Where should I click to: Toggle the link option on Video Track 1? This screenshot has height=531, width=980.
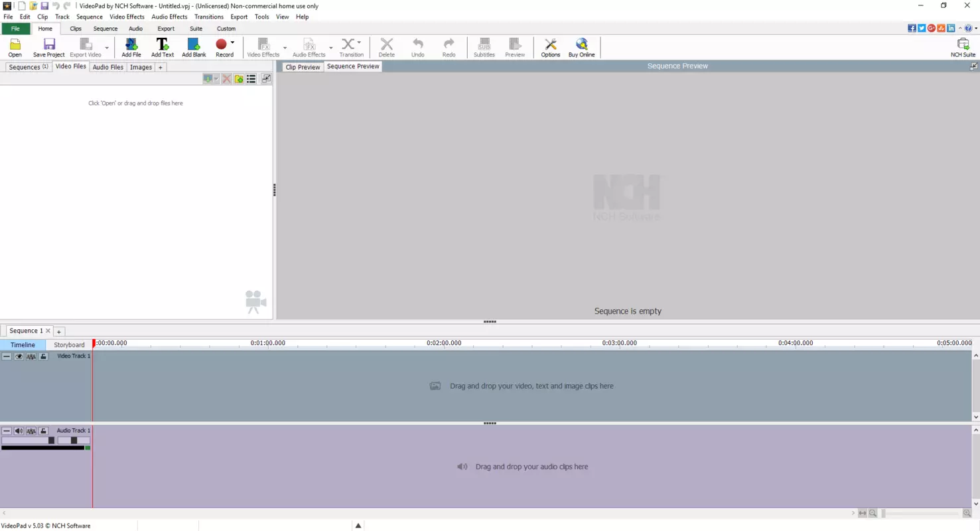31,356
